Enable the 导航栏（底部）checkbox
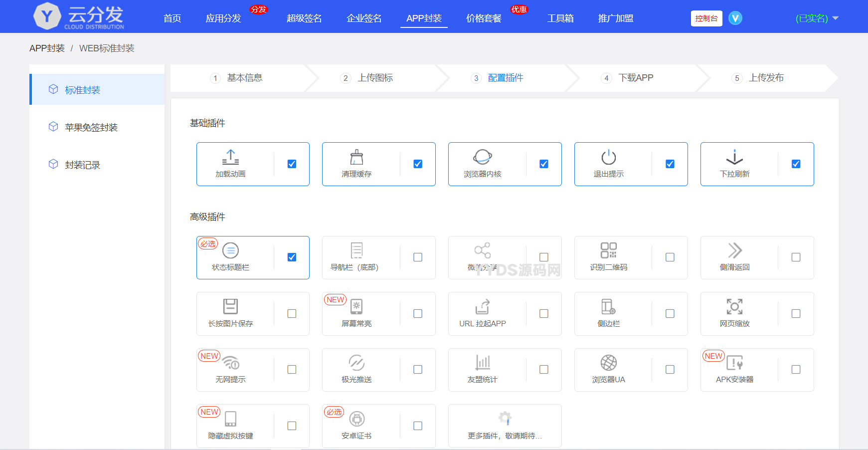 click(418, 257)
